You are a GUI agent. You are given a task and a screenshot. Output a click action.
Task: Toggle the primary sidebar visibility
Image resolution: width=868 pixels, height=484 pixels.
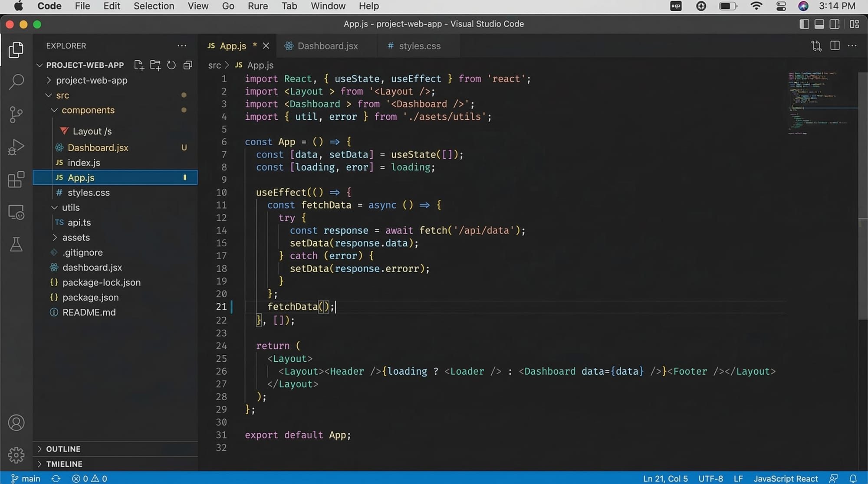pos(804,24)
